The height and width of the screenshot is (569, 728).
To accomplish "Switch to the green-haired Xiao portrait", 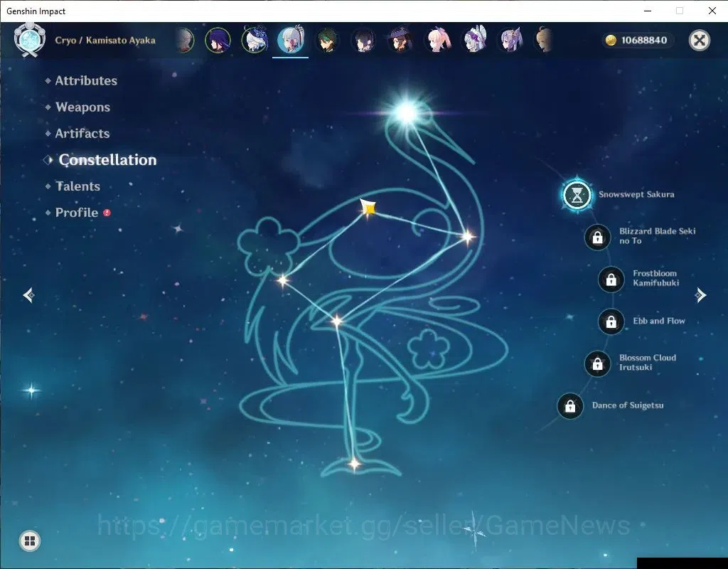I will [x=327, y=41].
